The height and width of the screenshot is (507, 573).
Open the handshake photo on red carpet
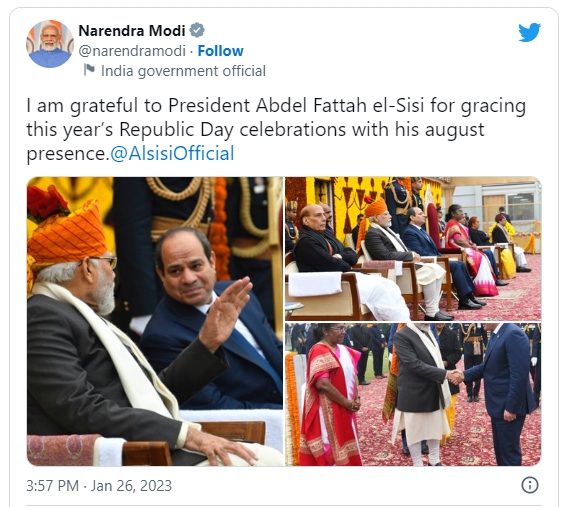pos(413,394)
